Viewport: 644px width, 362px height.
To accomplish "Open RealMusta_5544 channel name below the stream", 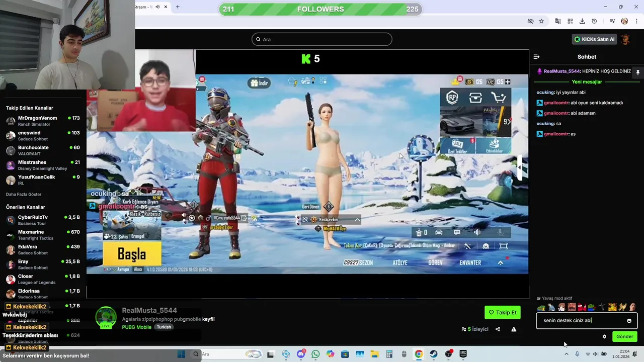I will [149, 310].
